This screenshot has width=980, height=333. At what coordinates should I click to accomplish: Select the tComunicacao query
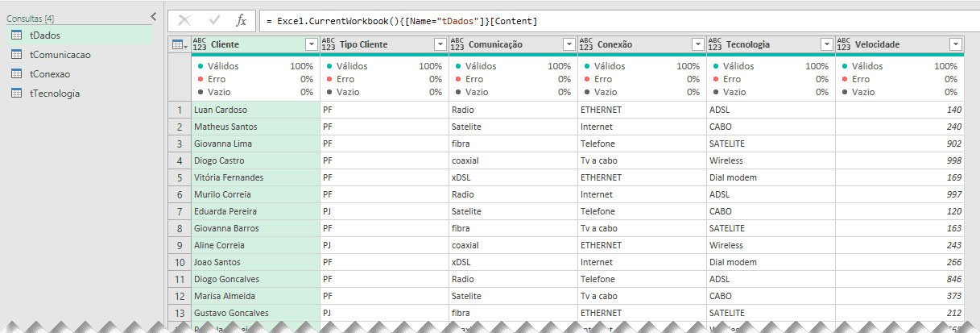(60, 55)
